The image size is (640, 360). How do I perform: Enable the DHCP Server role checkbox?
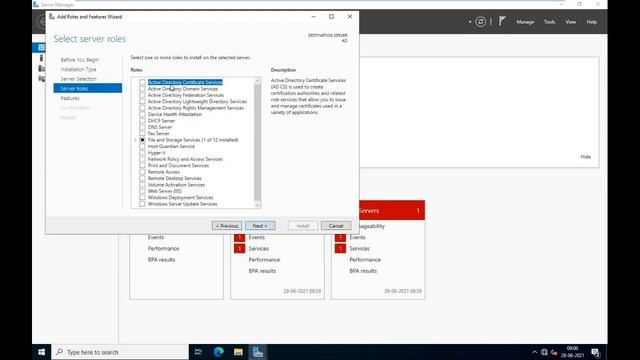pyautogui.click(x=142, y=121)
